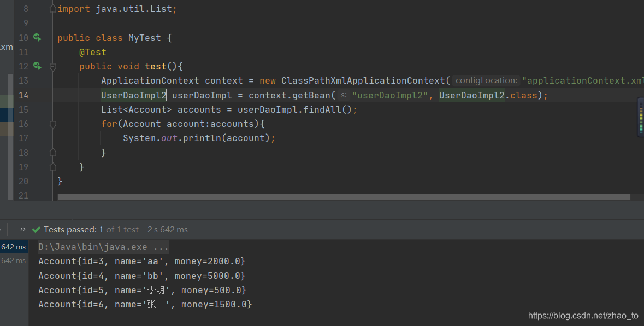Click the import java.util.List statement
Image resolution: width=644 pixels, height=326 pixels.
(x=117, y=9)
